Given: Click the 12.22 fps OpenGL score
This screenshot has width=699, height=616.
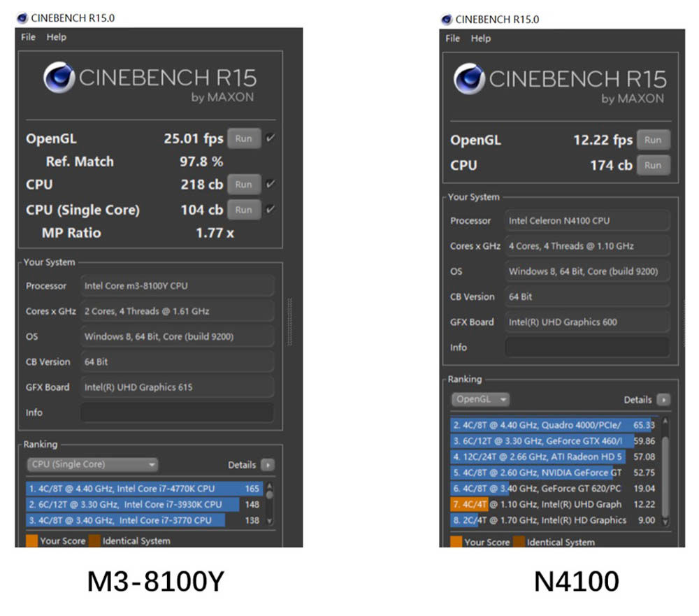Looking at the screenshot, I should (x=603, y=140).
